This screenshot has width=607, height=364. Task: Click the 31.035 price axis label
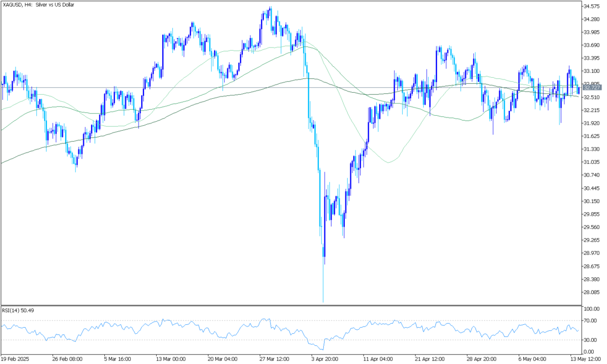point(592,162)
